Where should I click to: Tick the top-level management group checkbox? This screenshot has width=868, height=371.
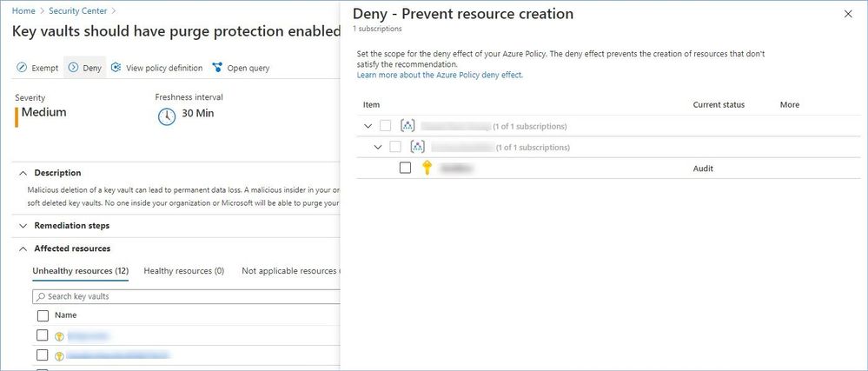pos(386,126)
